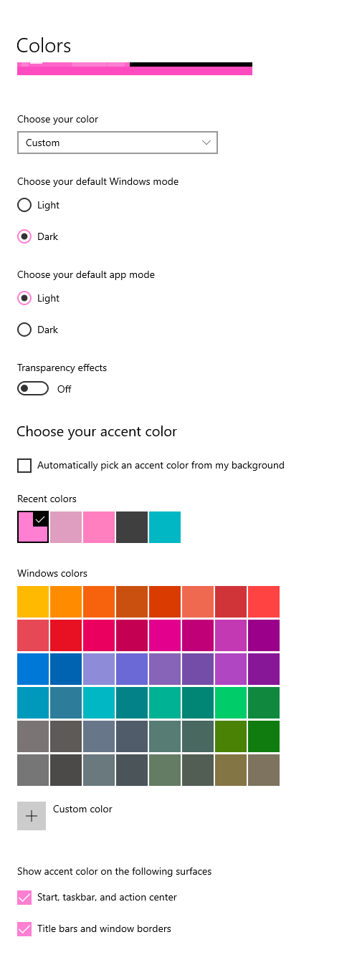Click the Custom color label
This screenshot has width=352, height=980.
(82, 809)
